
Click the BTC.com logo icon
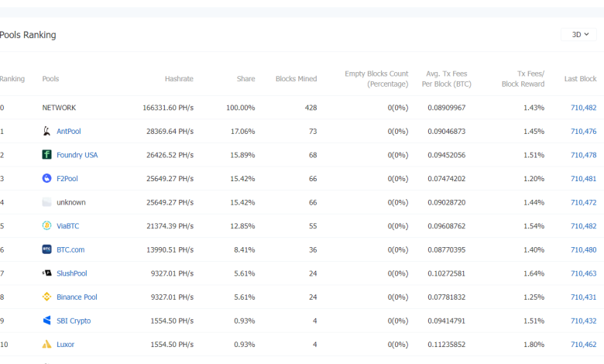(x=47, y=250)
